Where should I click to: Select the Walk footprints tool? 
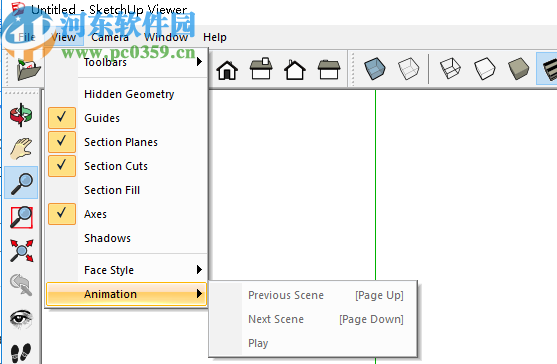(21, 352)
